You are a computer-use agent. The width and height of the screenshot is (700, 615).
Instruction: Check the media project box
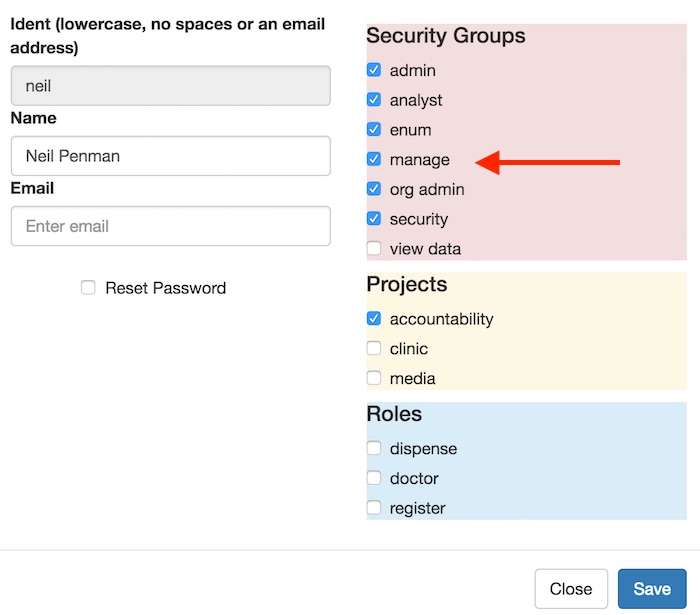pos(374,378)
